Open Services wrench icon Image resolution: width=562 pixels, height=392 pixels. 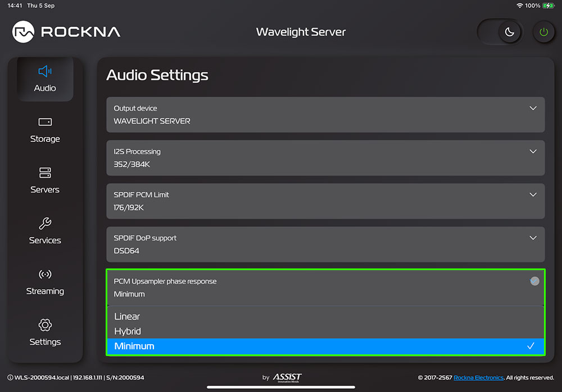pyautogui.click(x=45, y=224)
